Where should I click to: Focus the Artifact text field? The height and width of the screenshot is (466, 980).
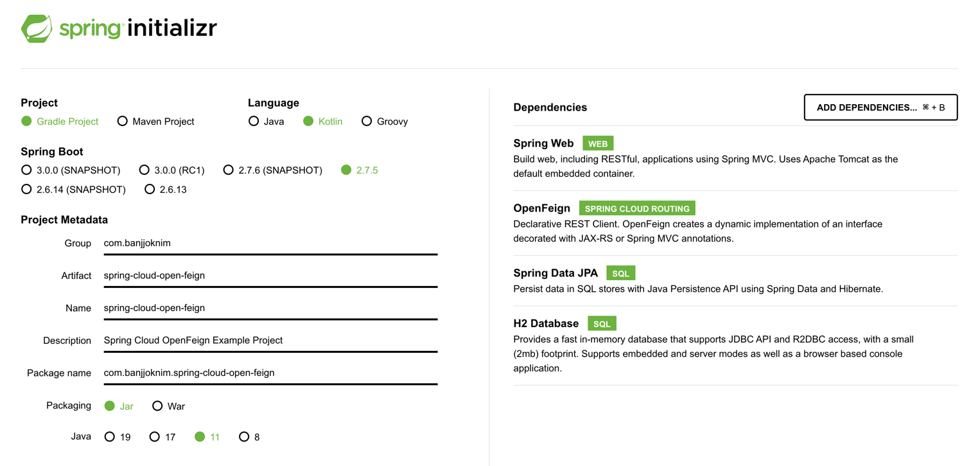[270, 276]
